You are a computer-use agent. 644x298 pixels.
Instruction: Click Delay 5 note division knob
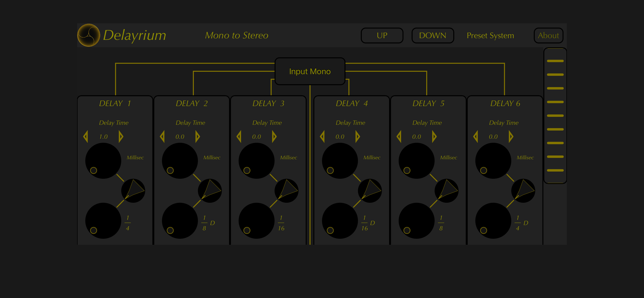pyautogui.click(x=416, y=221)
